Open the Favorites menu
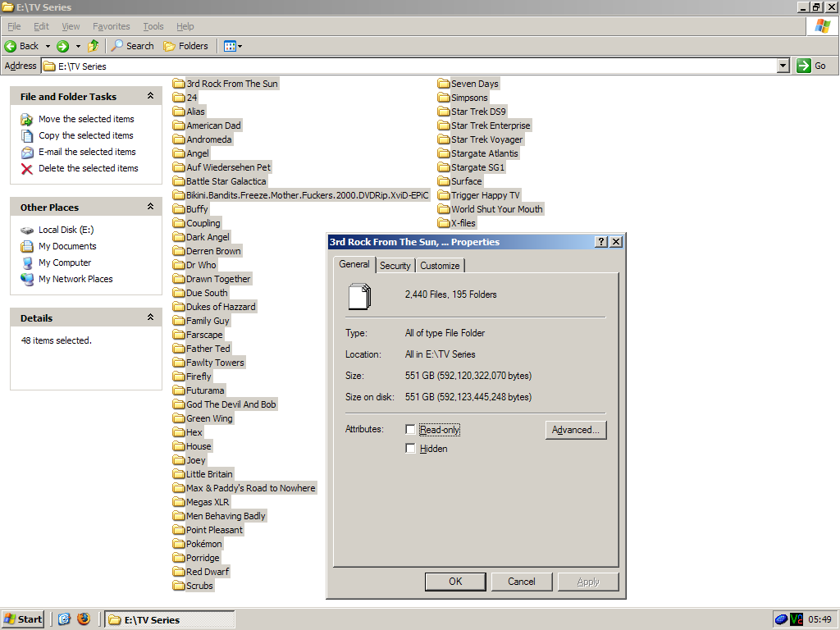840x630 pixels. point(111,26)
